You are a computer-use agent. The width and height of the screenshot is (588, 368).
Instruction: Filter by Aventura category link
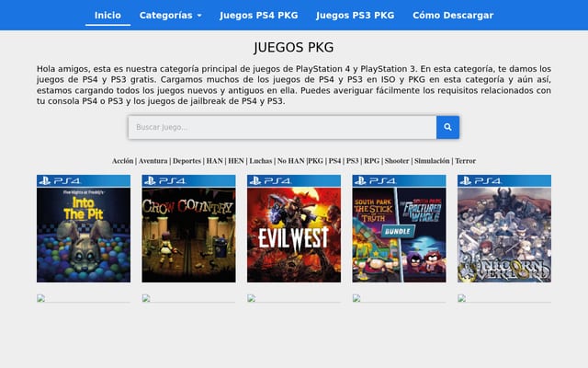coord(153,161)
